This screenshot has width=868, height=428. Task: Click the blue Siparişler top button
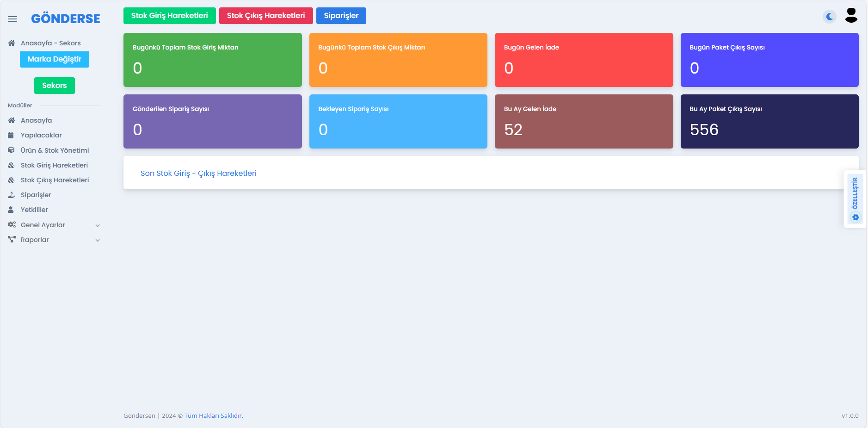click(341, 16)
